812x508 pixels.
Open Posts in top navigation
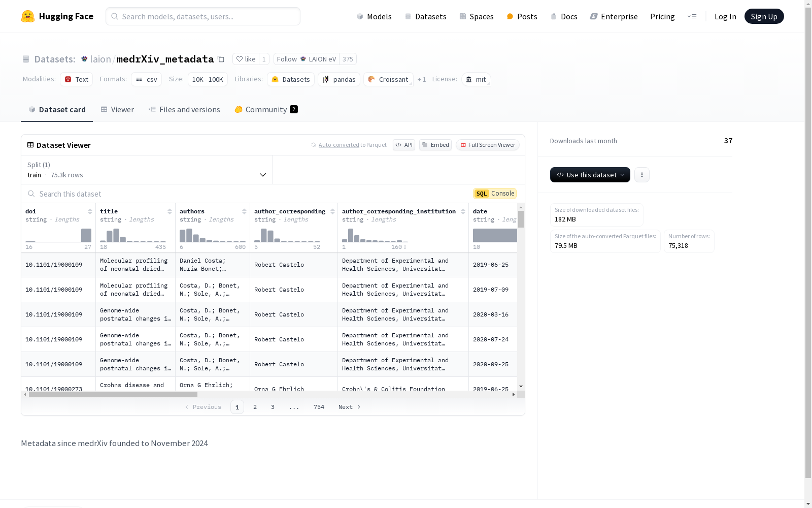[522, 16]
